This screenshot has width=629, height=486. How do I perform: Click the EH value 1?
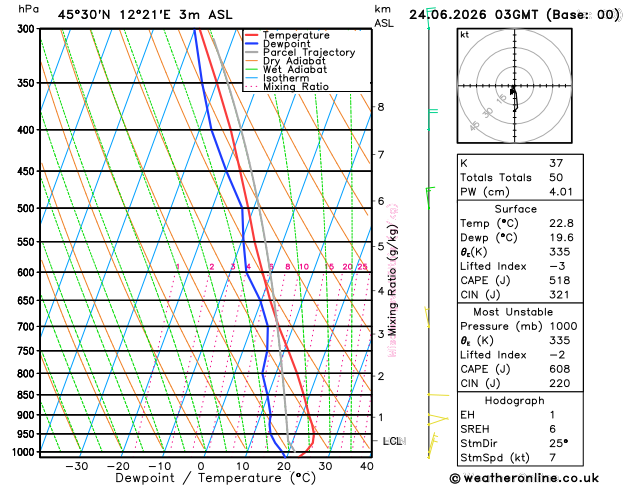coord(552,415)
